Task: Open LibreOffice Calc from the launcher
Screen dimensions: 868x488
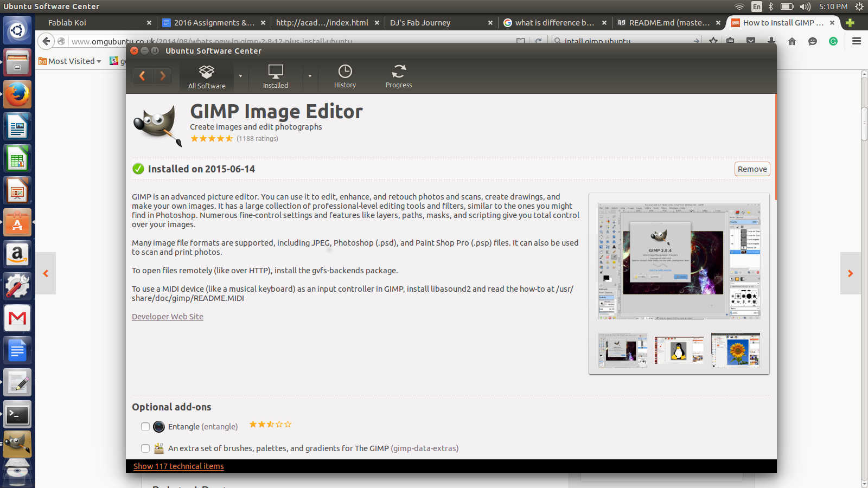Action: coord(17,158)
